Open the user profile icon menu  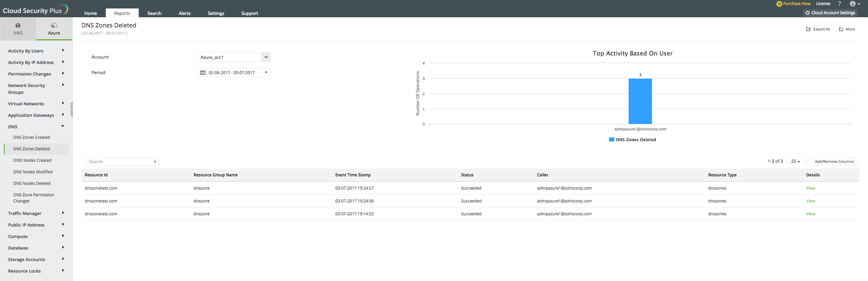[x=855, y=4]
